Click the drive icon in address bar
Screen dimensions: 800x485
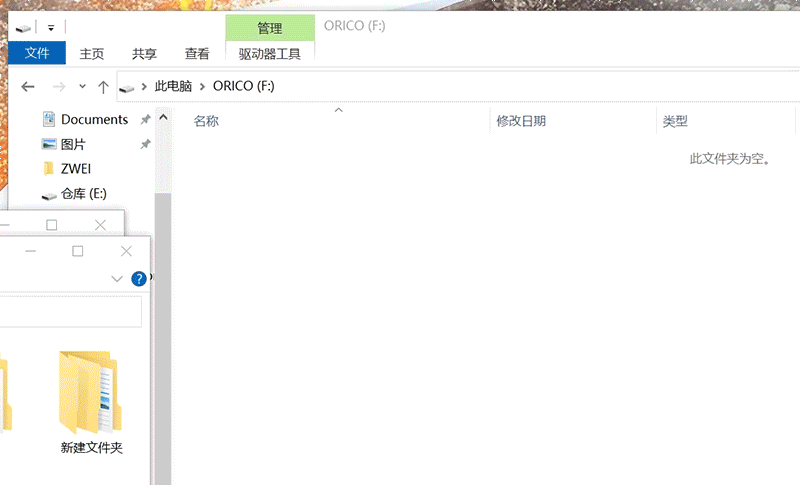(127, 88)
